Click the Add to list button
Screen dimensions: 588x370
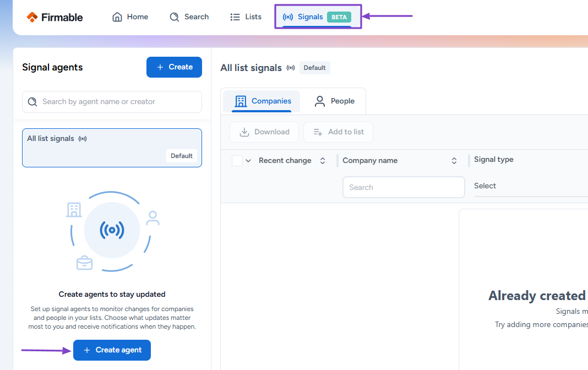(x=338, y=132)
